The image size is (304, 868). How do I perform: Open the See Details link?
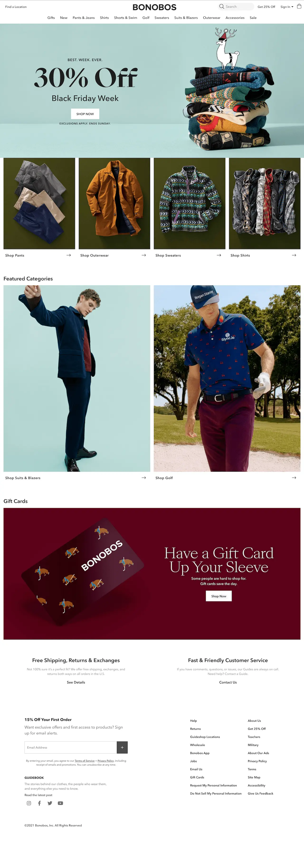coord(76,682)
